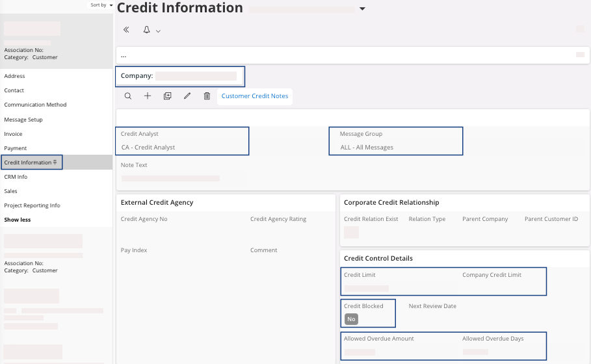Click the Credit Analyst field
Viewport: 591px width, 364px height.
pyautogui.click(x=183, y=148)
